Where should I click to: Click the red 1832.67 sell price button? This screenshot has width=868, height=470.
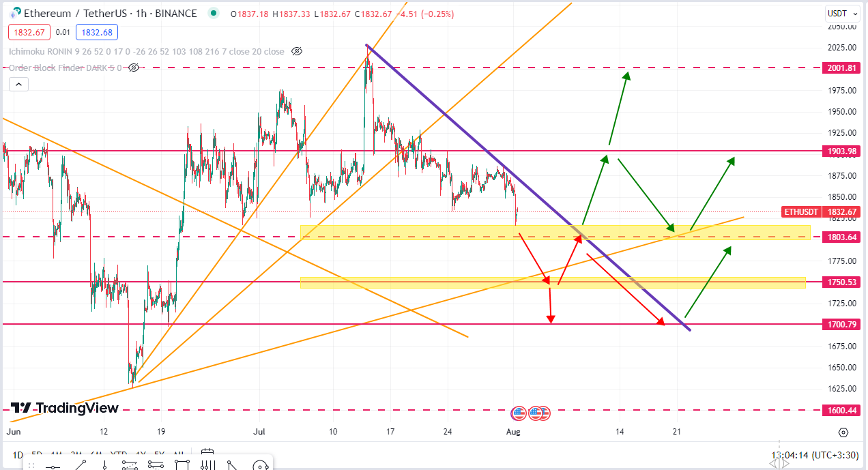(28, 31)
